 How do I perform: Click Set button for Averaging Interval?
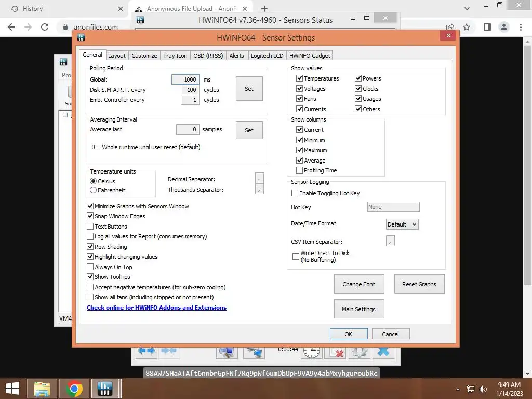249,130
